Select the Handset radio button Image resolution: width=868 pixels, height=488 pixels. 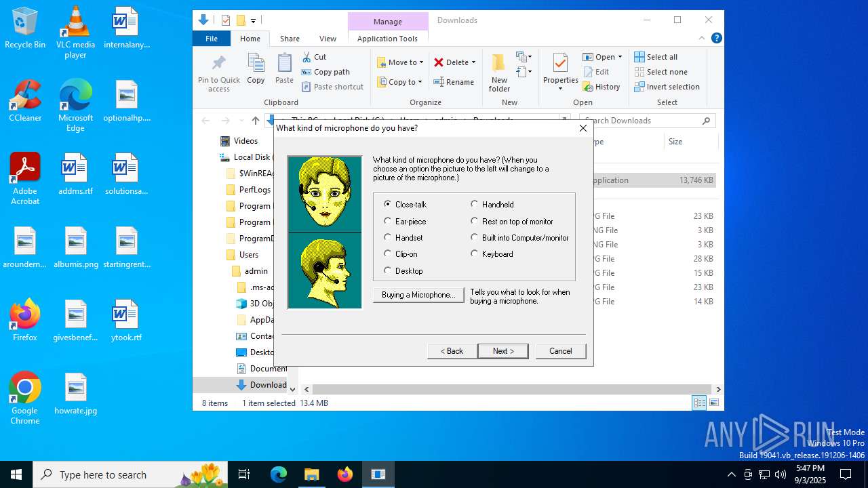tap(403, 238)
